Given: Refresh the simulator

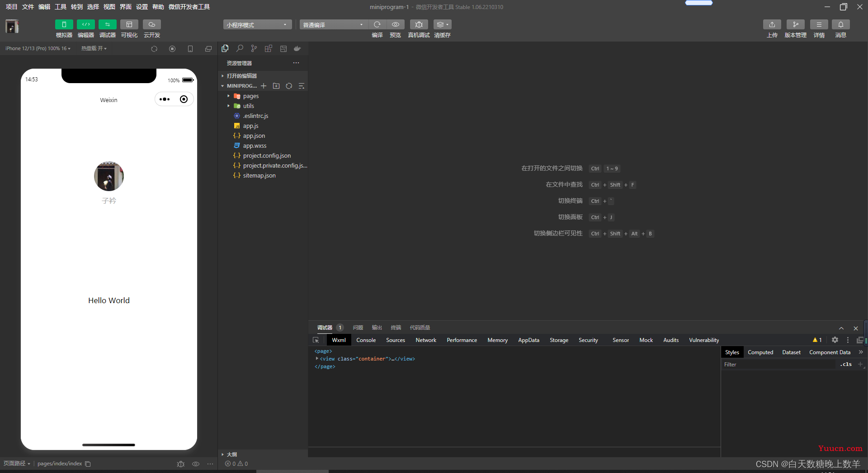Looking at the screenshot, I should pyautogui.click(x=154, y=49).
